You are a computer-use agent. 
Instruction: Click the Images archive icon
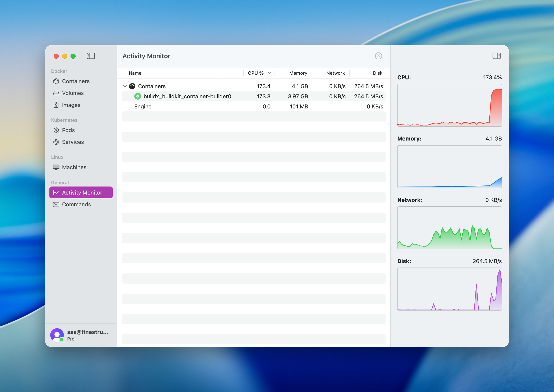pos(56,105)
